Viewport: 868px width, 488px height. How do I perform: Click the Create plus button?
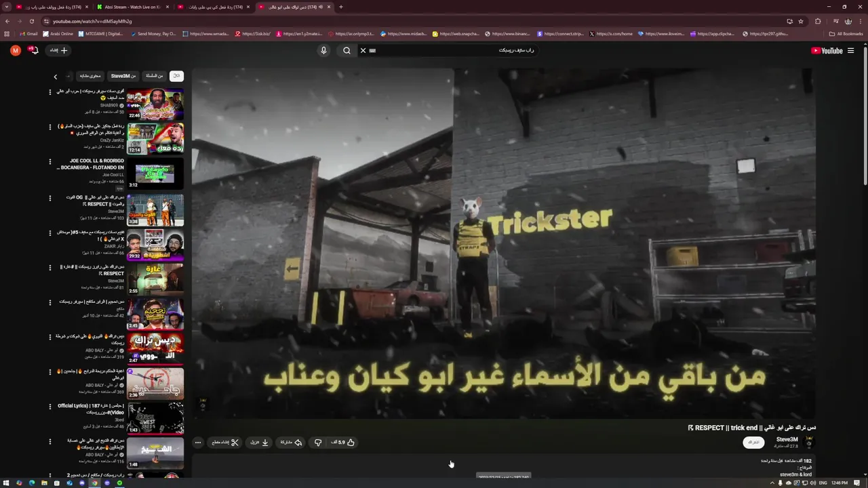59,50
